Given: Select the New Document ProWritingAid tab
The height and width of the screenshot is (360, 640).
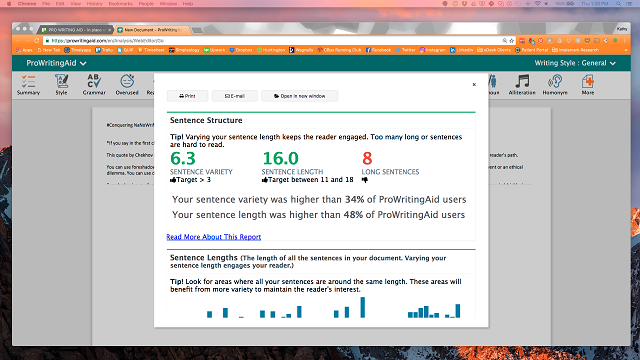Looking at the screenshot, I should click(152, 30).
